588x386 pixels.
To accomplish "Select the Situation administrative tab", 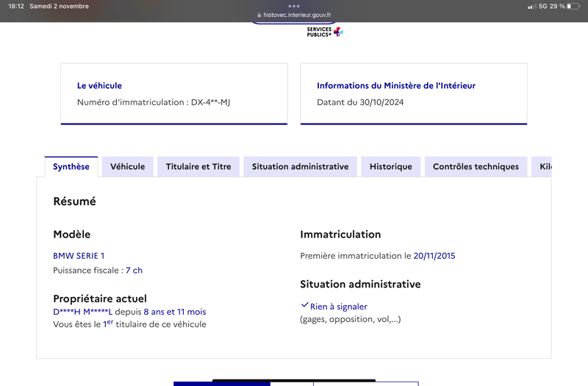I will click(300, 167).
